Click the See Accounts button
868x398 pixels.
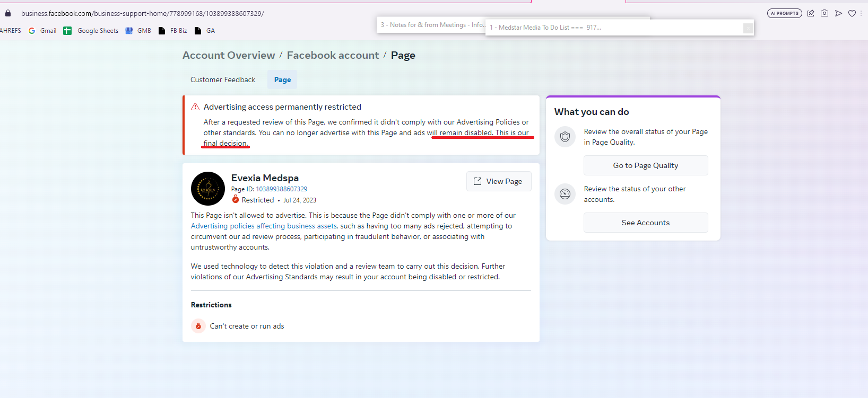click(646, 223)
